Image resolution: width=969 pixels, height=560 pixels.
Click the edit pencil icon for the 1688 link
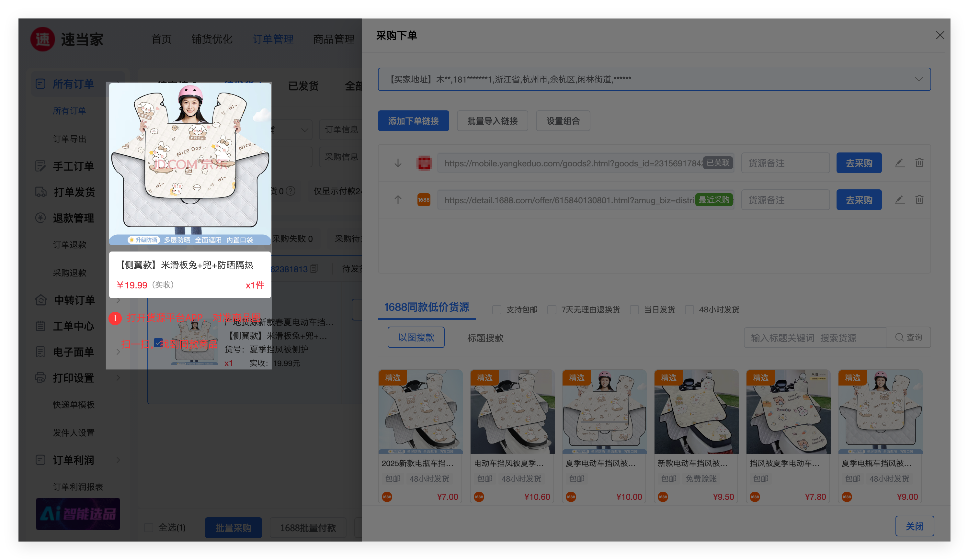coord(899,200)
